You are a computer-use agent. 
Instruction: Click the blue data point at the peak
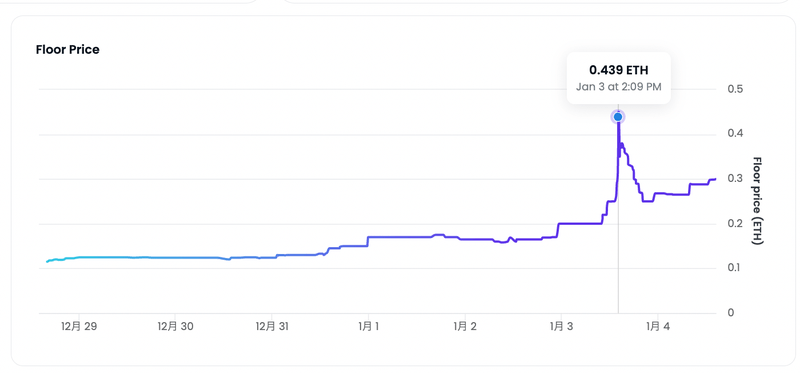click(618, 117)
